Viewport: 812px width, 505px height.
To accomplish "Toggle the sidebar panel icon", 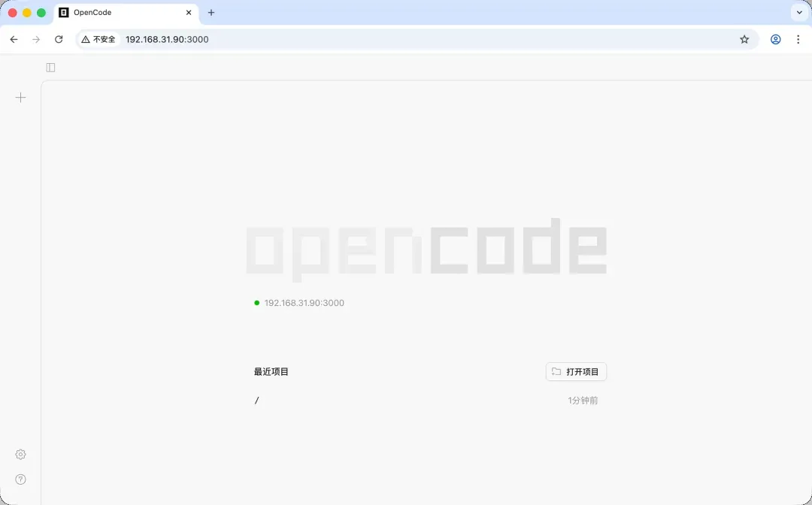I will tap(50, 68).
